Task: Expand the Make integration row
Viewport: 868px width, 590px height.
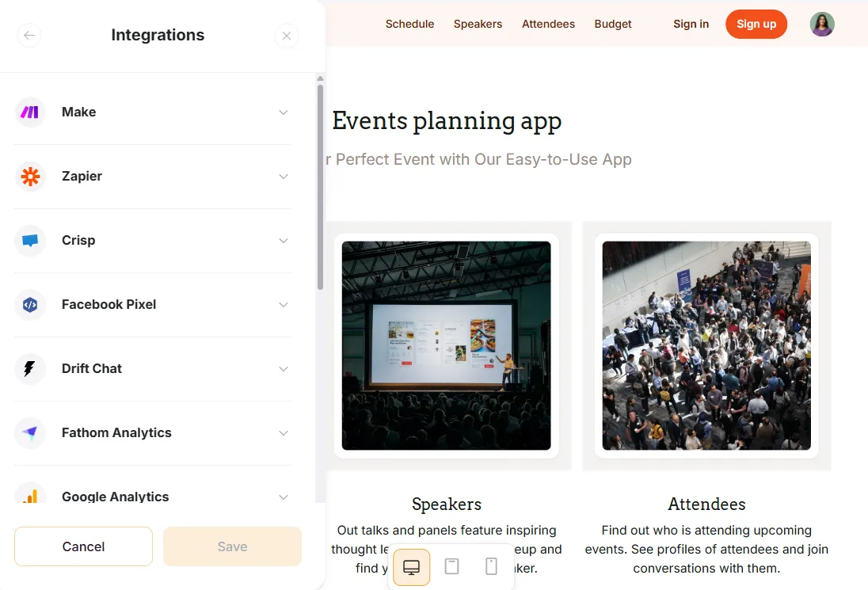Action: [284, 112]
